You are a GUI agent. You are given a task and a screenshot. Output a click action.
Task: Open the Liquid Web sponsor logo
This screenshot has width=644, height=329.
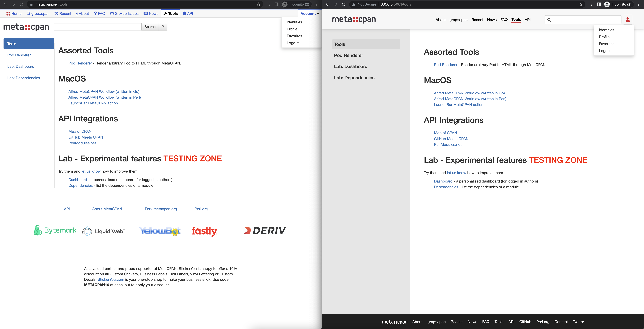[103, 231]
